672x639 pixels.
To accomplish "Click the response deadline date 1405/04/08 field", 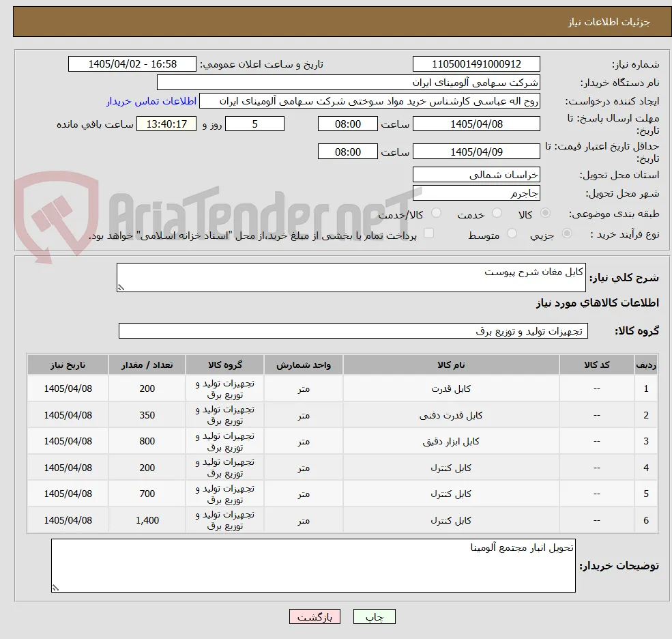I will (x=476, y=124).
